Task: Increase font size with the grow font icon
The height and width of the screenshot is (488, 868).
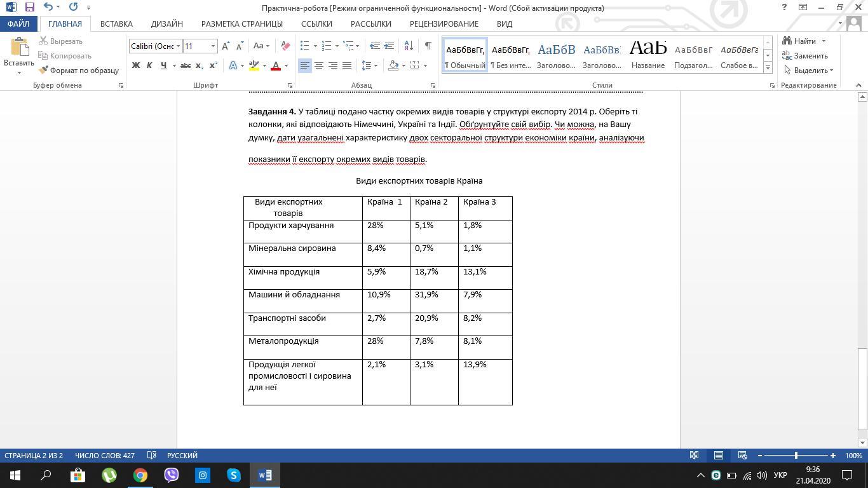Action: click(x=226, y=46)
